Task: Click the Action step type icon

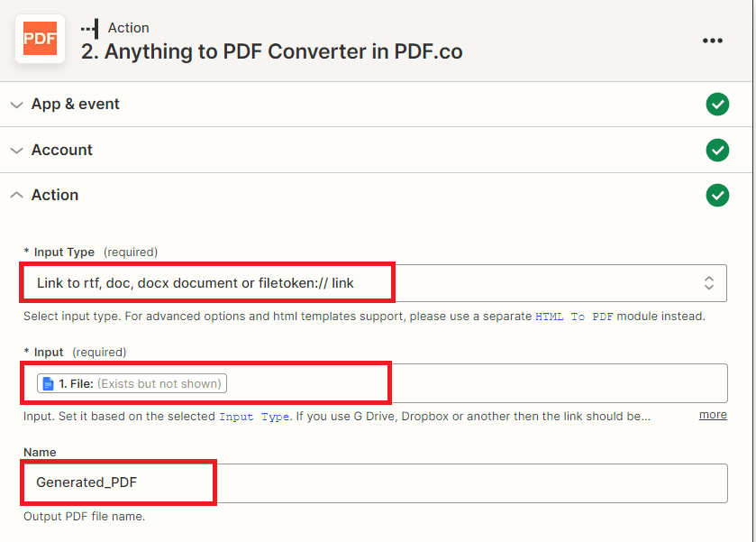Action: click(x=89, y=28)
